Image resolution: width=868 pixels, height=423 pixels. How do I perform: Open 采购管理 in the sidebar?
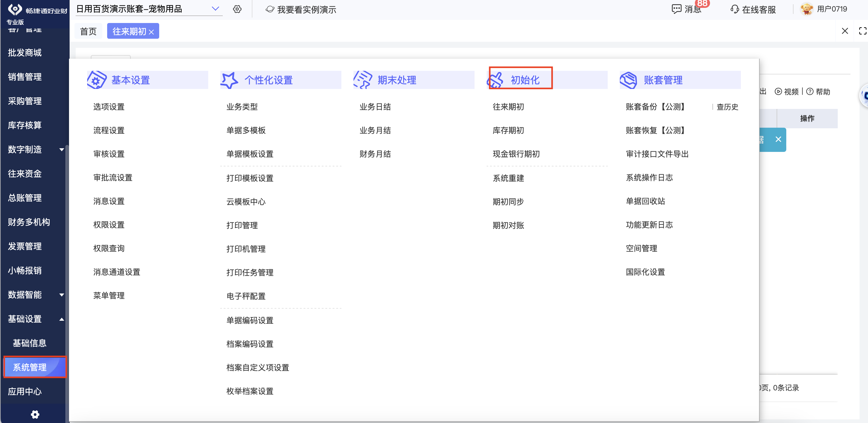click(25, 101)
